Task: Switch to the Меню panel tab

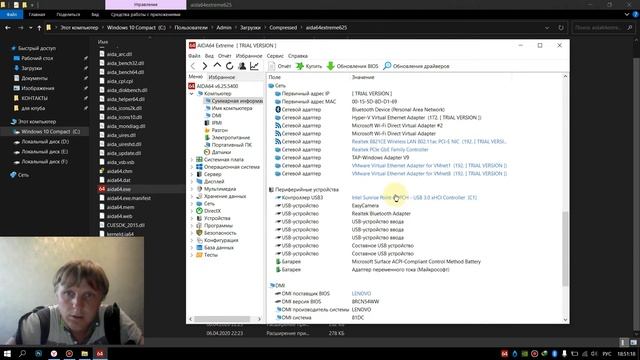Action: [196, 77]
